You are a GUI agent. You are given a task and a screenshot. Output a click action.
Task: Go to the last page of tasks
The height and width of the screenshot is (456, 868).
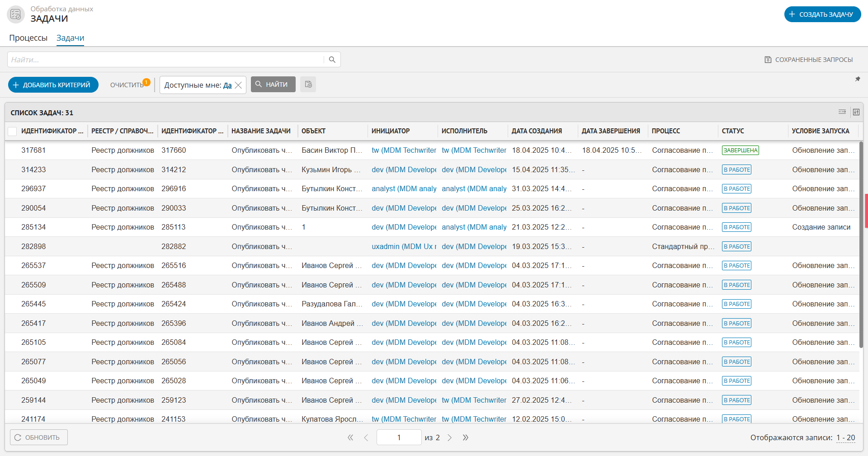(x=466, y=437)
